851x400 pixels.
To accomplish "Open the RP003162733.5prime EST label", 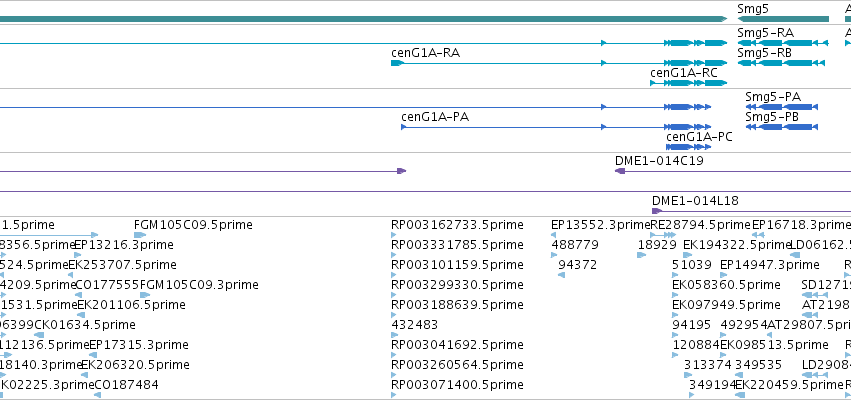I will pos(457,225).
